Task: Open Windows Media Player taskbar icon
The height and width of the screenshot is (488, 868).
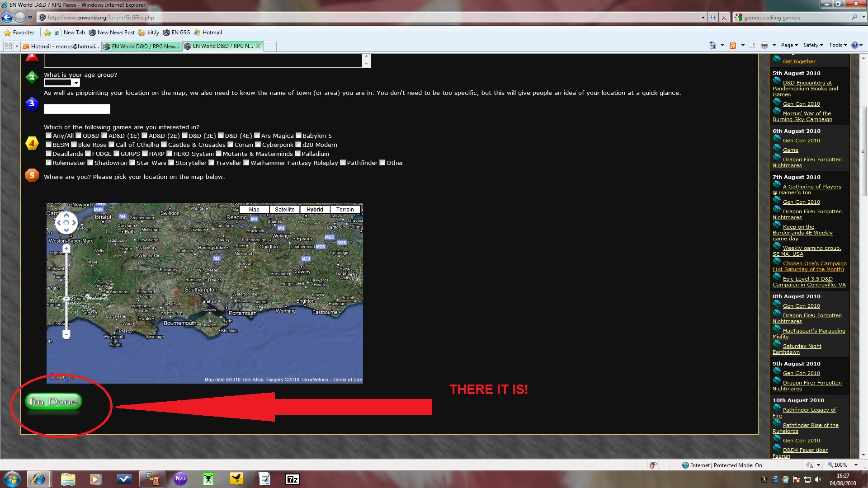Action: 95,479
